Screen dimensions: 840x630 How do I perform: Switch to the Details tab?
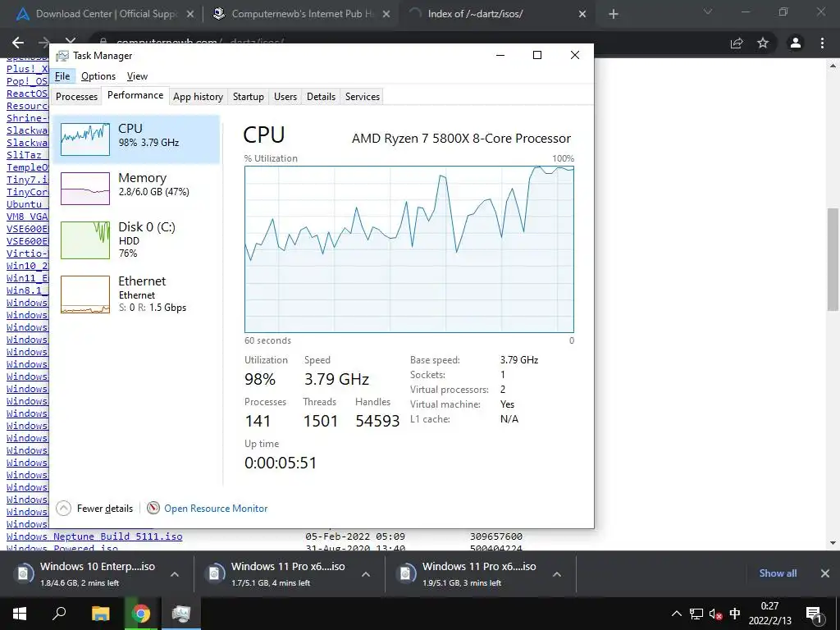click(x=321, y=97)
